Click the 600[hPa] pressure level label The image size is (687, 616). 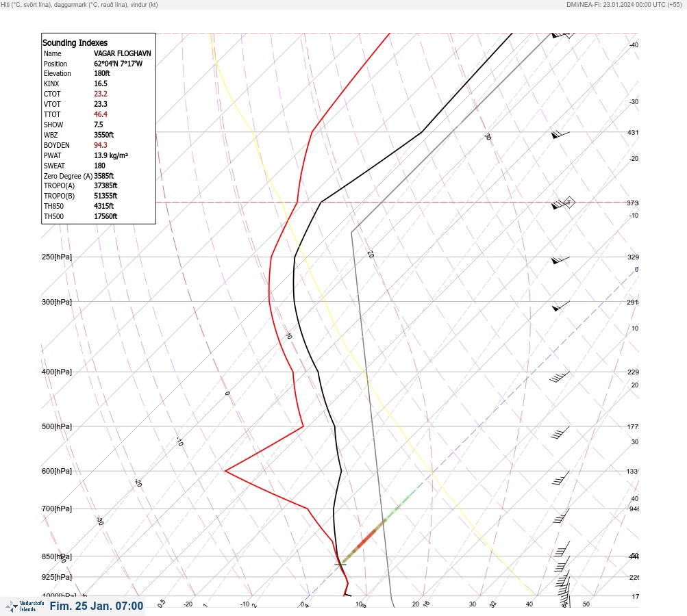57,471
